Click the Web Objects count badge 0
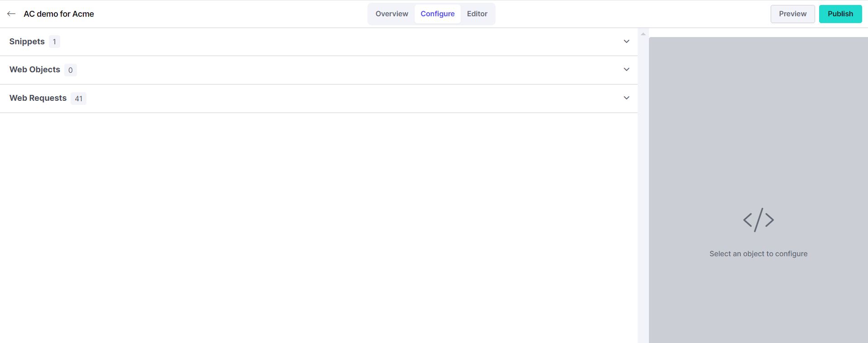 click(x=70, y=70)
